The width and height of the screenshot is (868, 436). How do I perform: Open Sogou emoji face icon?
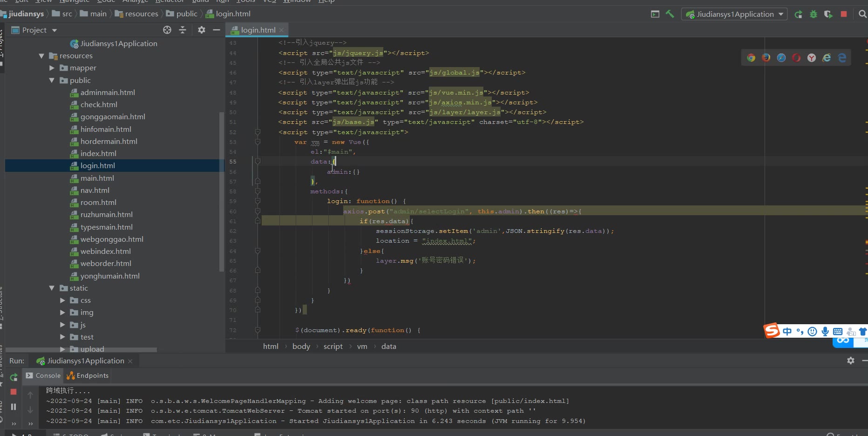[812, 331]
